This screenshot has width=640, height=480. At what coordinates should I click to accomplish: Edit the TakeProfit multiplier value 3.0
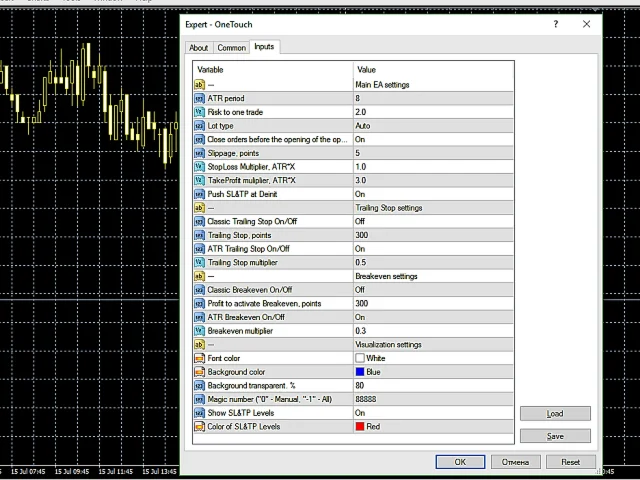coord(433,180)
